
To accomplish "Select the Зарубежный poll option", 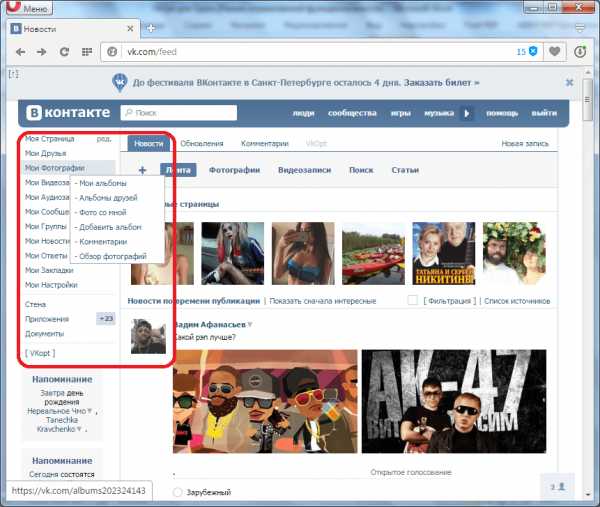I will 177,492.
